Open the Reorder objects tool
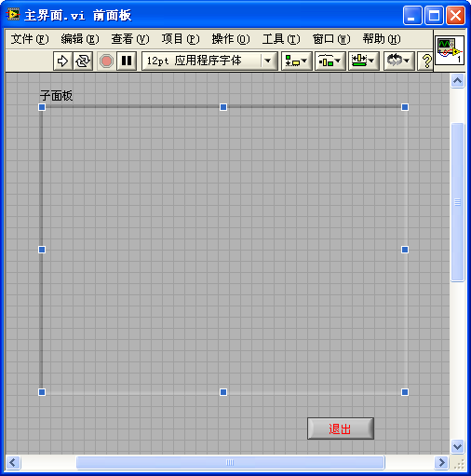 pyautogui.click(x=398, y=61)
